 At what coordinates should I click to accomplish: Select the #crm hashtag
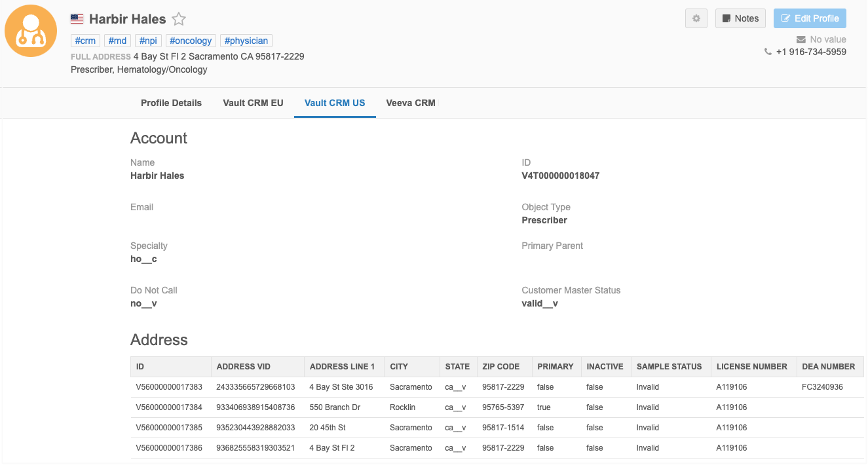pos(85,41)
